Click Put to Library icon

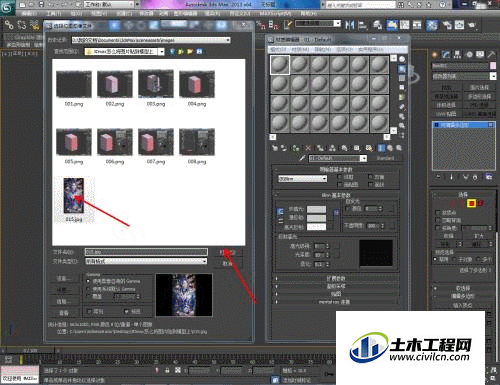tap(344, 148)
